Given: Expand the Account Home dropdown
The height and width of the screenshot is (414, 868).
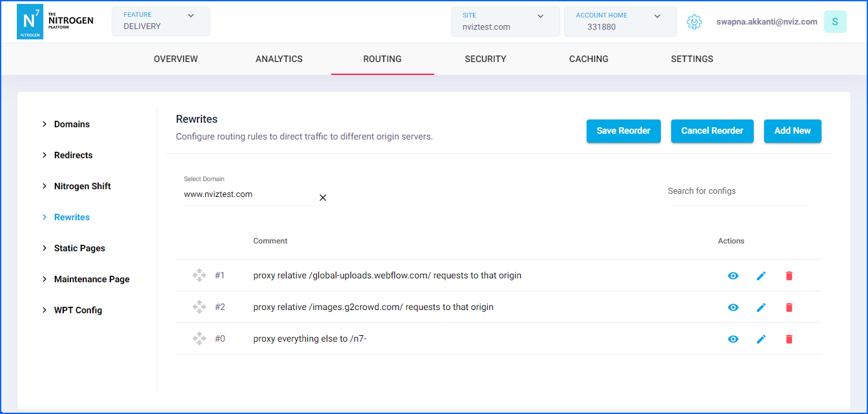Looking at the screenshot, I should click(x=620, y=21).
